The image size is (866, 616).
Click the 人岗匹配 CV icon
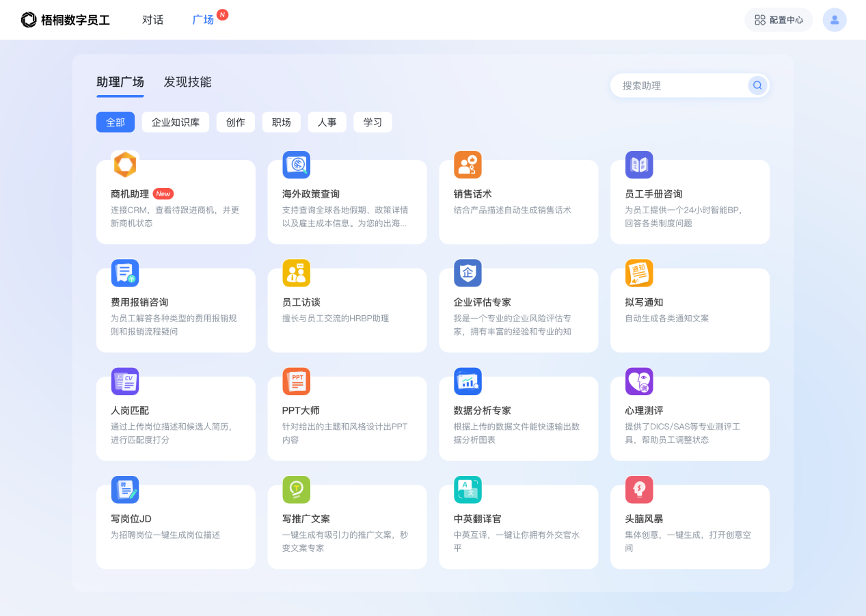click(x=125, y=381)
